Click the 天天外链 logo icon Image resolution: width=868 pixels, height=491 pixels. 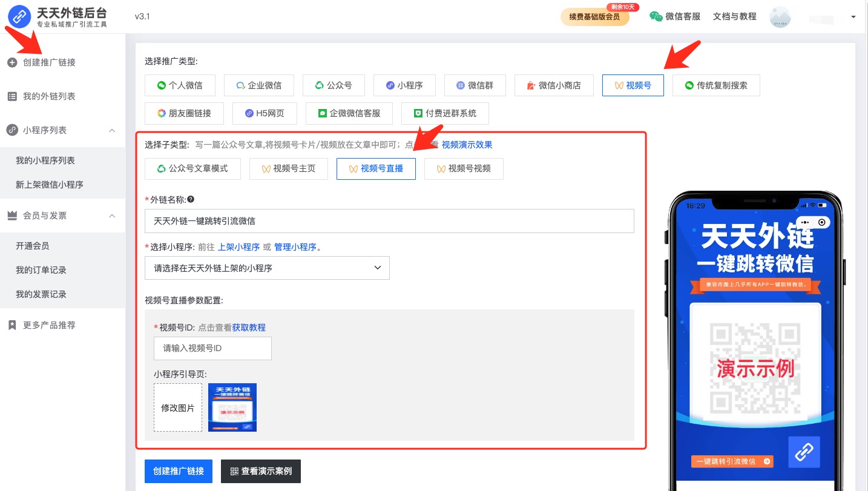[19, 16]
